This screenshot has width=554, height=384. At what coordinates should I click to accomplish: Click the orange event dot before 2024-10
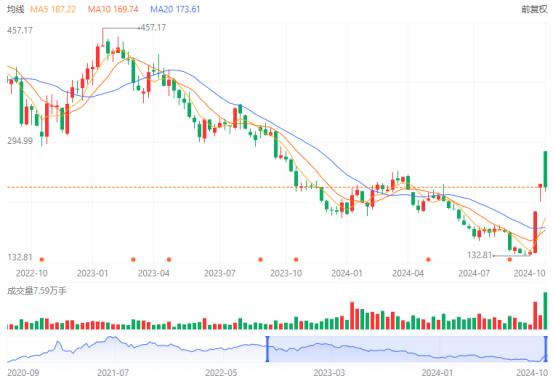[x=509, y=260]
